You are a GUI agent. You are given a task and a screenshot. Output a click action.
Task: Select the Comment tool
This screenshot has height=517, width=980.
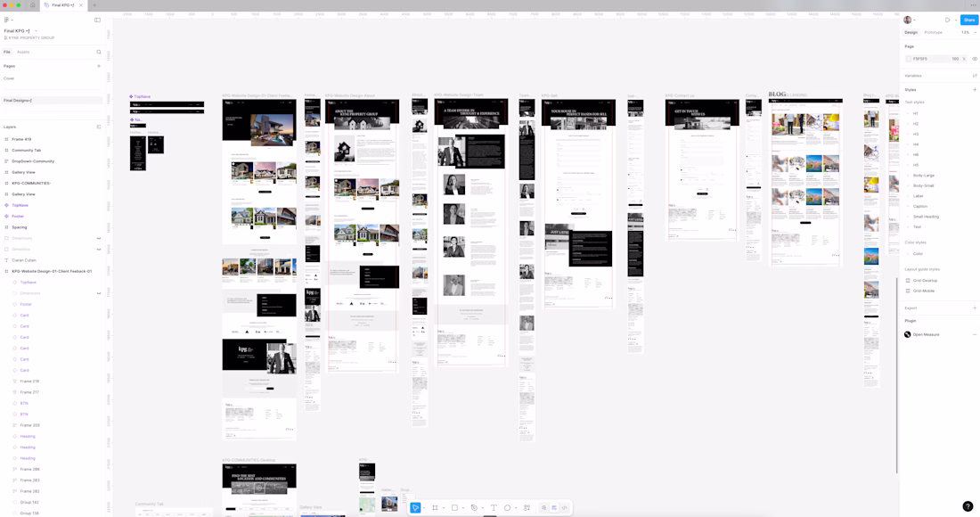(507, 507)
